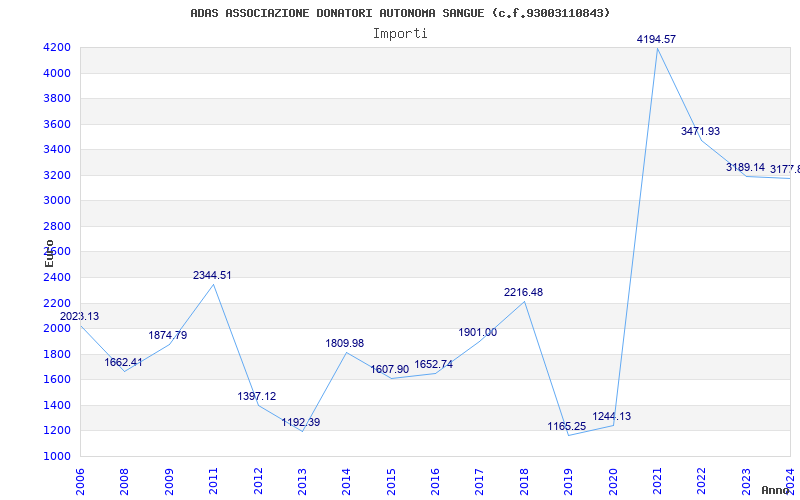Click the 1901.00 data label
Image resolution: width=800 pixels, height=500 pixels.
477,332
